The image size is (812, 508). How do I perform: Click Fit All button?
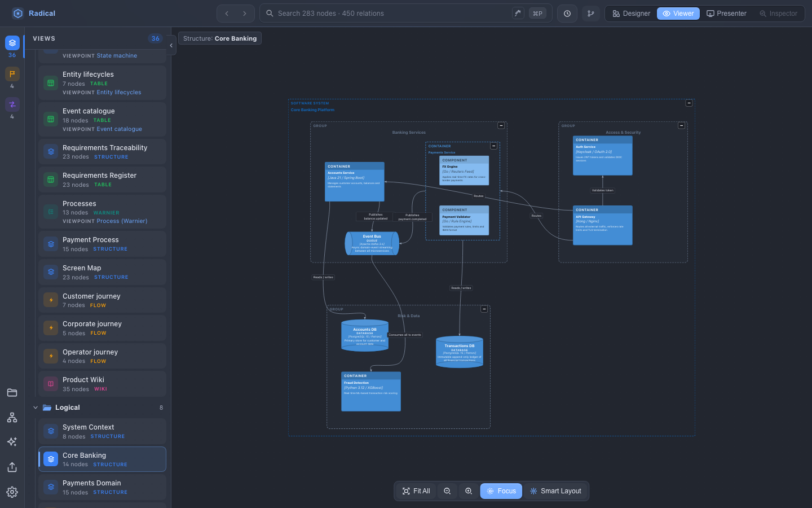pos(416,491)
